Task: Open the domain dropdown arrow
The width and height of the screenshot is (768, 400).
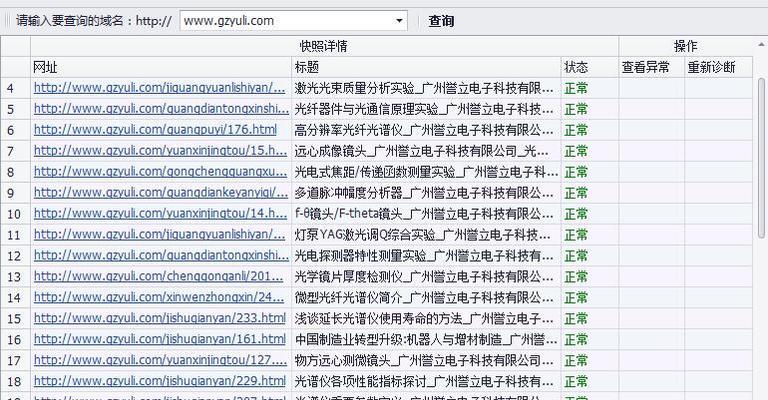Action: click(x=399, y=21)
